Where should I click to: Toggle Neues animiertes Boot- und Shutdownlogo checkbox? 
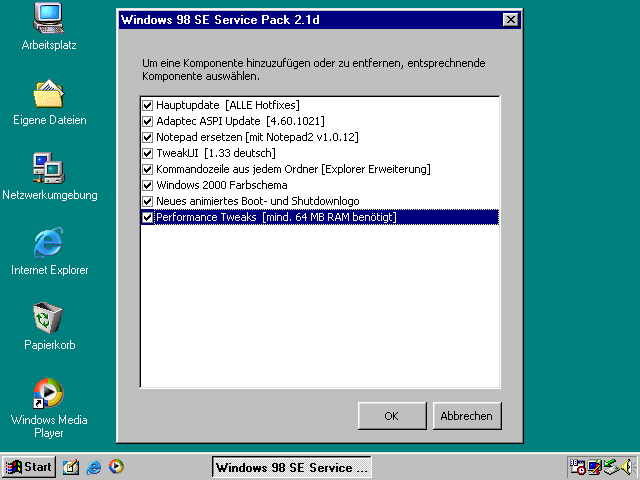coord(147,201)
